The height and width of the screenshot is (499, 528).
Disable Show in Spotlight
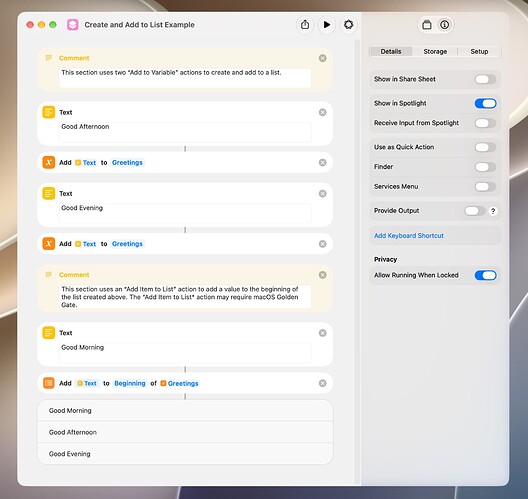pyautogui.click(x=485, y=103)
